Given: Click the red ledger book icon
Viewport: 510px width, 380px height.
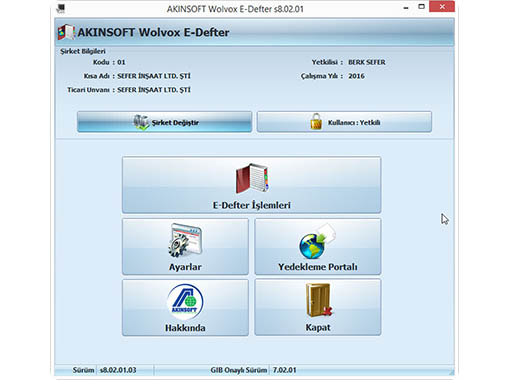Looking at the screenshot, I should point(252,178).
